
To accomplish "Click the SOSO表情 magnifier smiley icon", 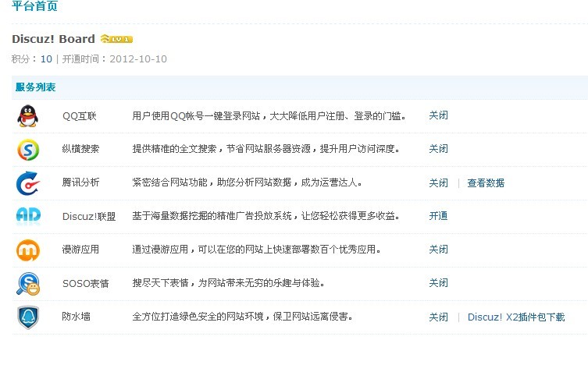I will pos(28,284).
